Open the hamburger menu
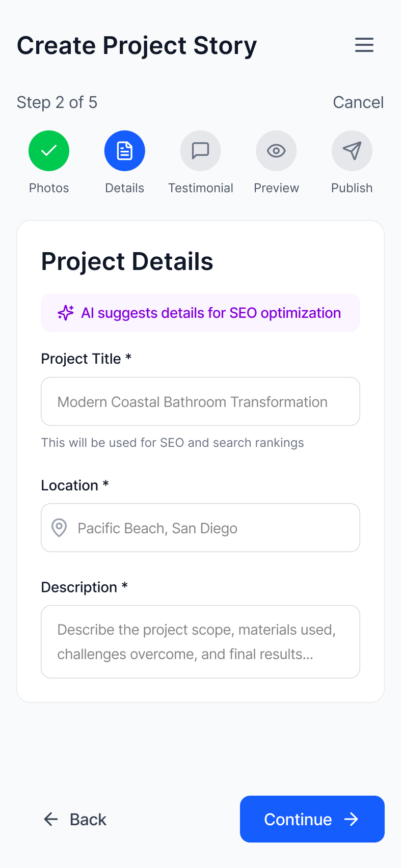 364,45
